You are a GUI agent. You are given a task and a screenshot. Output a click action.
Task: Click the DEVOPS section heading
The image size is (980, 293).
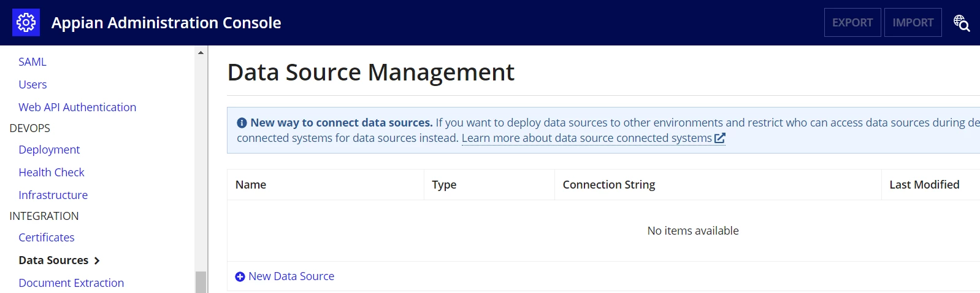(30, 128)
